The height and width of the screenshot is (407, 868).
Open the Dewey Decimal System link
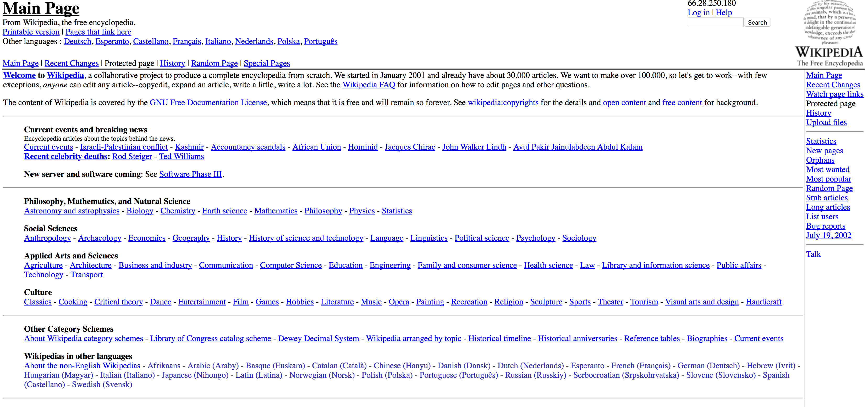click(x=318, y=339)
